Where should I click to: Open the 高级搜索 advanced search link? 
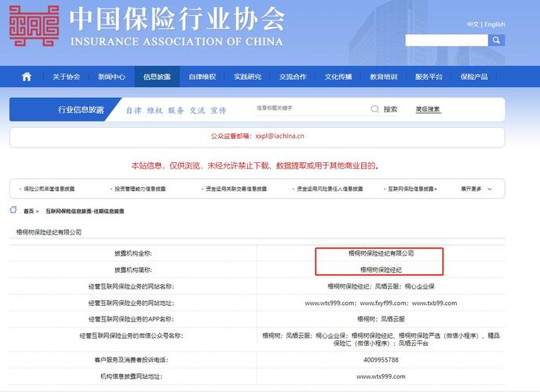click(428, 109)
